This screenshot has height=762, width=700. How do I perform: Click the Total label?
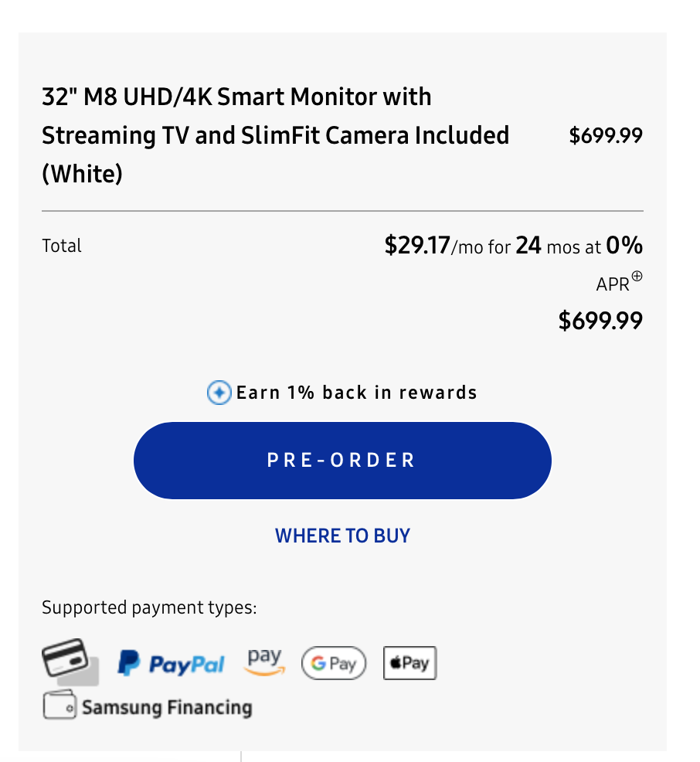[x=62, y=246]
